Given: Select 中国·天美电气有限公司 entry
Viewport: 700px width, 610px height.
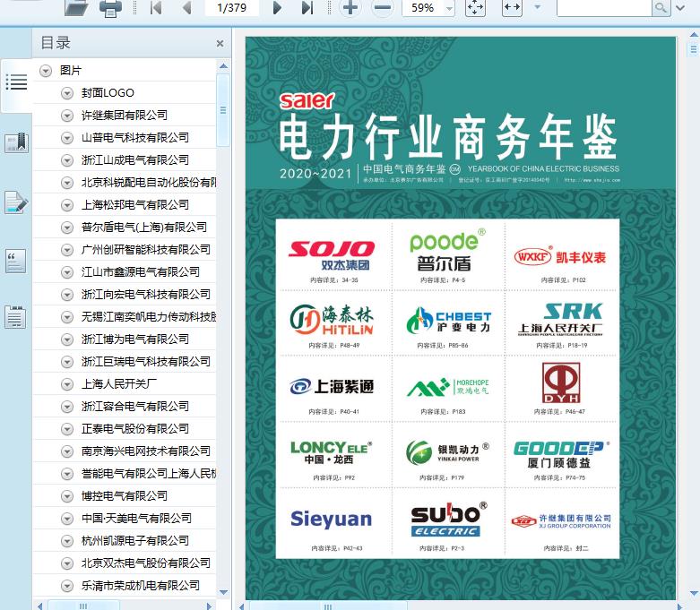Looking at the screenshot, I should 136,518.
